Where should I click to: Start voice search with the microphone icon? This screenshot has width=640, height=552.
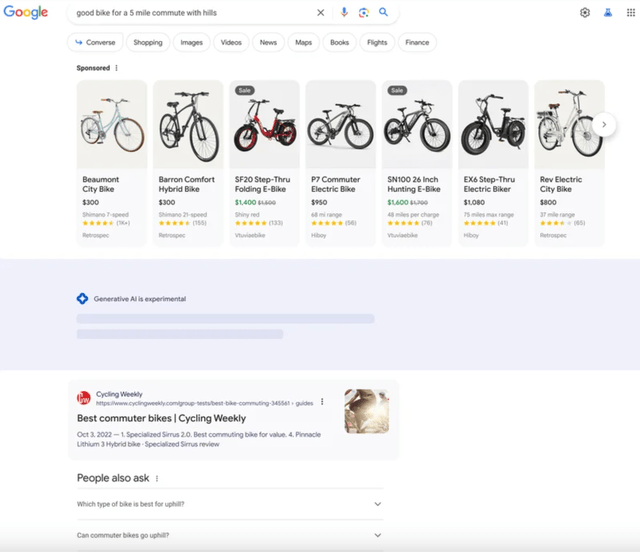point(344,12)
